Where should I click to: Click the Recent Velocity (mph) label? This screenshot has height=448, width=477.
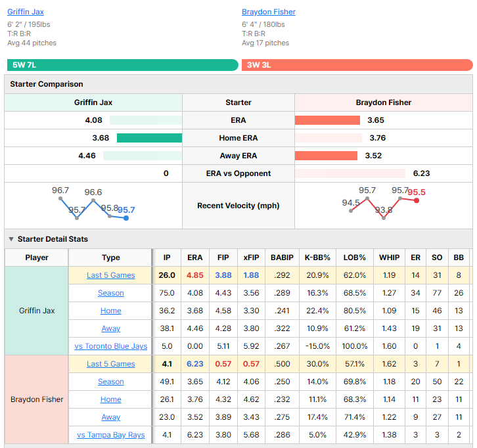point(238,206)
